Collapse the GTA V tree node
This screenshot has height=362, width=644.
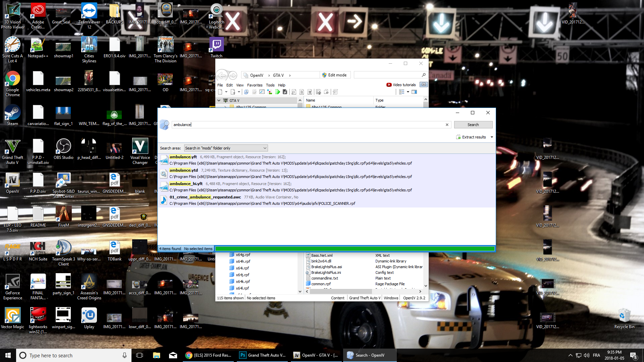tap(219, 101)
